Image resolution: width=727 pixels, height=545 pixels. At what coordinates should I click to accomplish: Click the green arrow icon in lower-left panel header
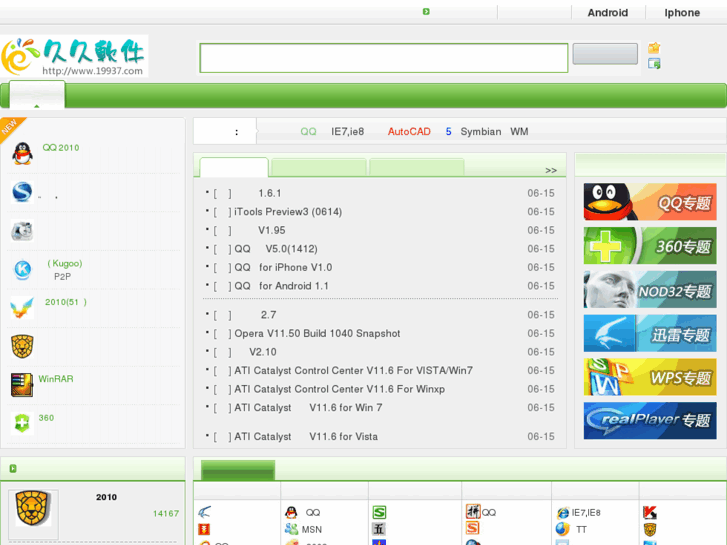point(13,468)
